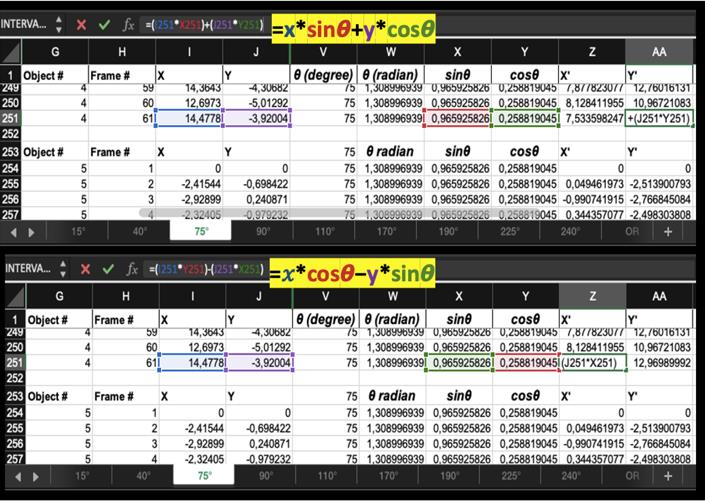Add a new sheet with the top plus icon
Image resolution: width=705 pixels, height=501 pixels.
click(x=667, y=230)
